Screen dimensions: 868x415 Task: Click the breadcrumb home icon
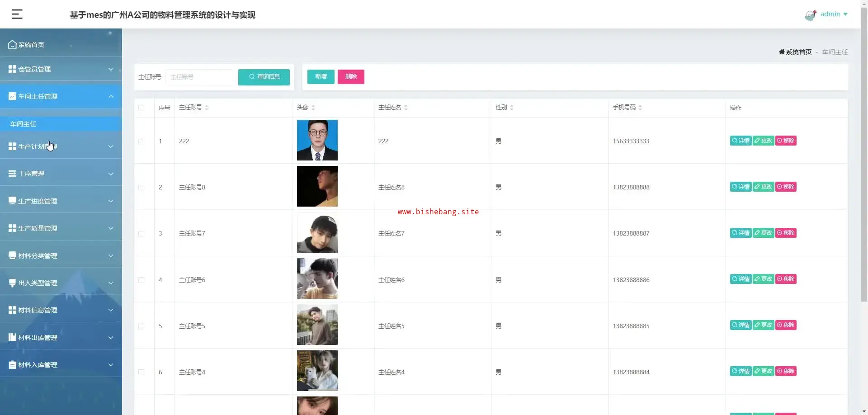(x=782, y=52)
